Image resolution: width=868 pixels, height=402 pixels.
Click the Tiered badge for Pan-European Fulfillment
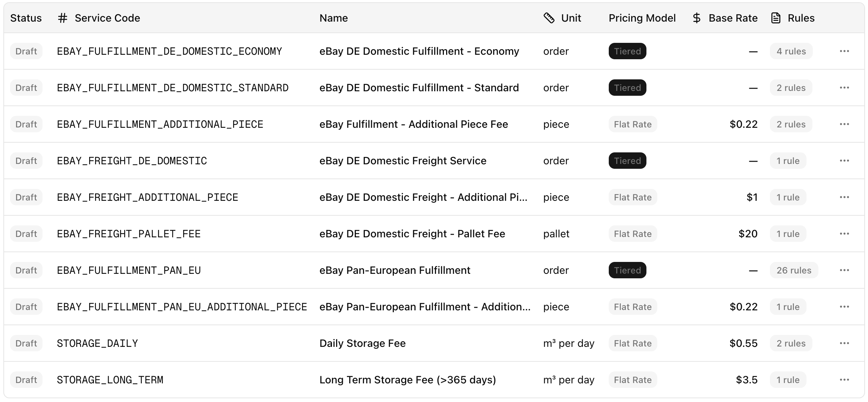627,270
